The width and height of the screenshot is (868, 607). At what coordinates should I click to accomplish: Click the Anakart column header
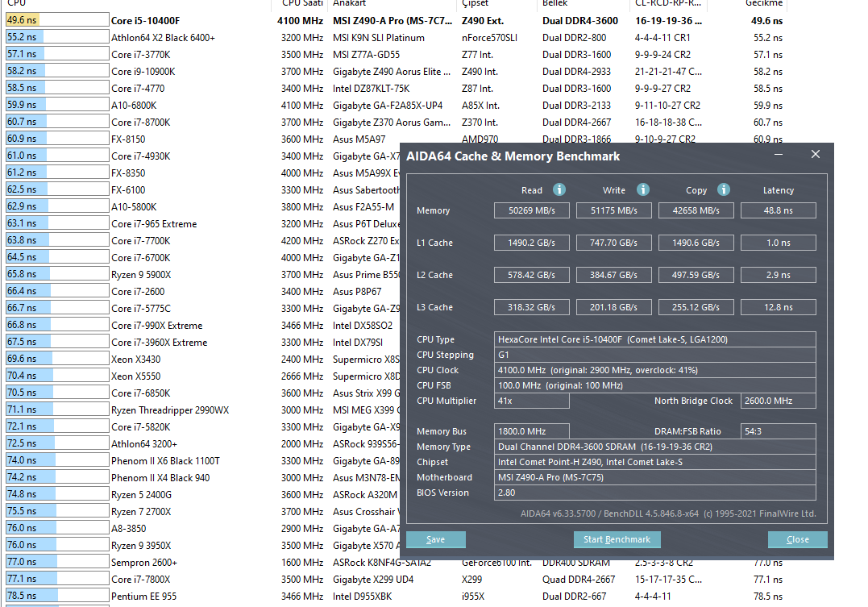click(349, 3)
